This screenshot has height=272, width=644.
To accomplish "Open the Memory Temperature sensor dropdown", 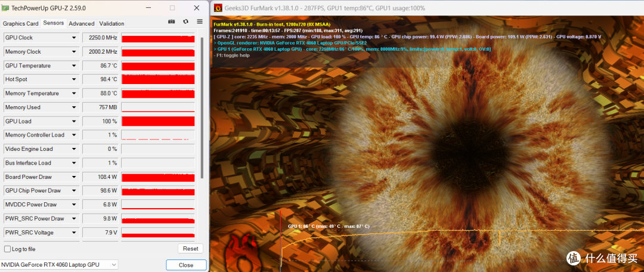I will pos(74,93).
